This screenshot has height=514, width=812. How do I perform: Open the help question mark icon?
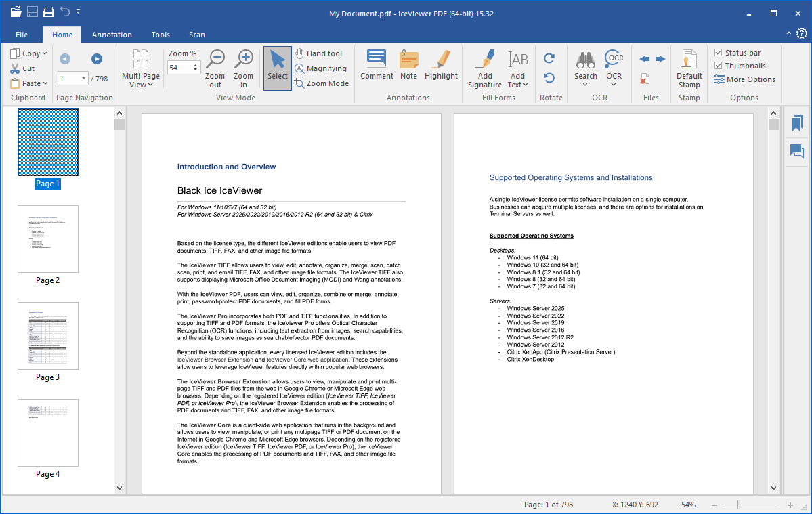802,34
